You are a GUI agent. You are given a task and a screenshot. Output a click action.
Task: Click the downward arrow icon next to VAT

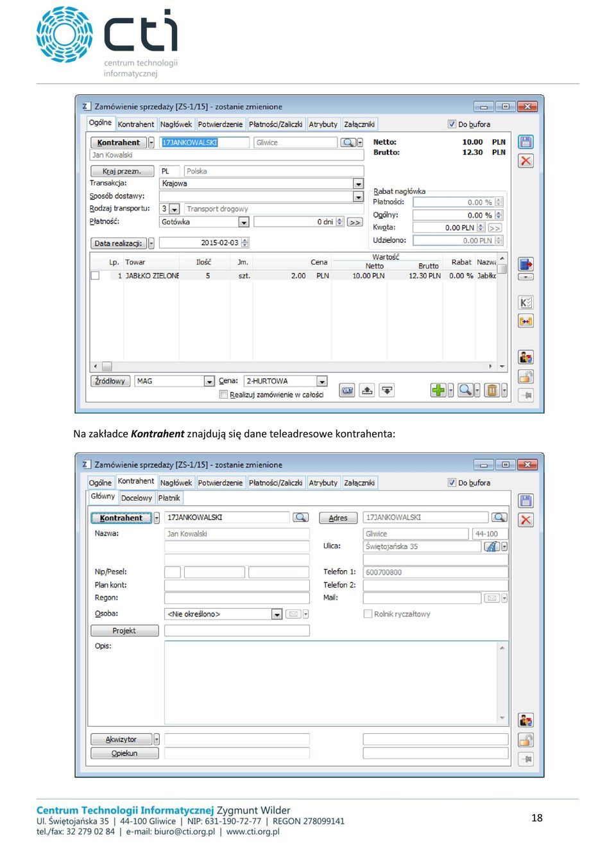coord(387,390)
